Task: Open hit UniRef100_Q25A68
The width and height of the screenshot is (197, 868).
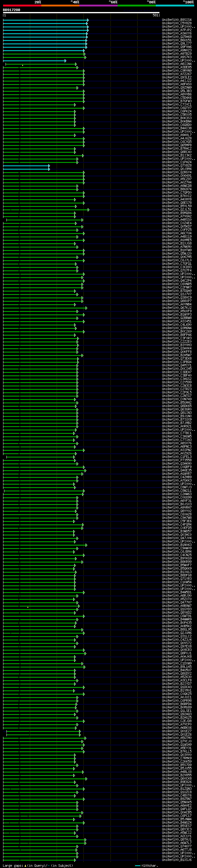Action: pyautogui.click(x=177, y=37)
